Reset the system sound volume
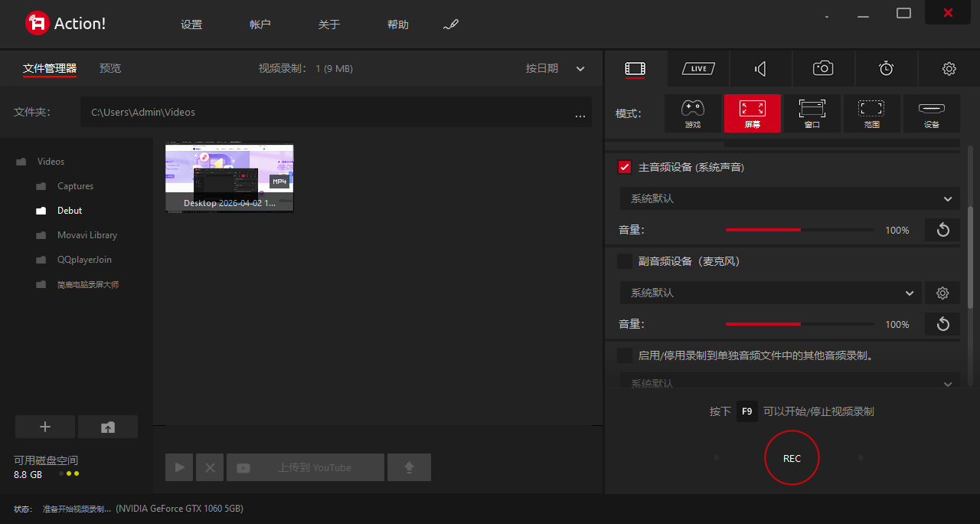Image resolution: width=980 pixels, height=524 pixels. 942,230
